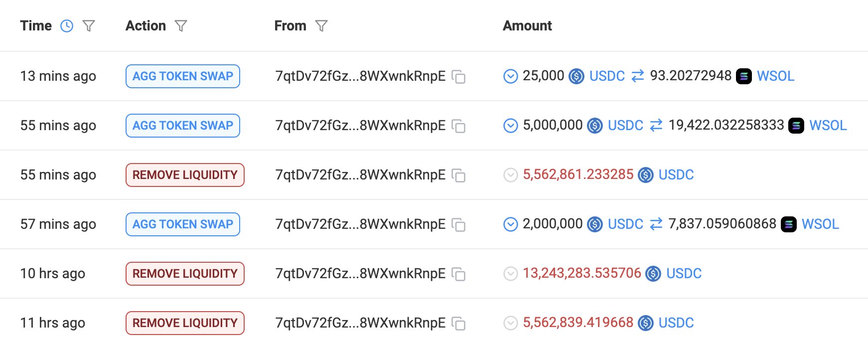Image resolution: width=868 pixels, height=347 pixels.
Task: Click the address in the 55 mins swap row
Action: pyautogui.click(x=360, y=126)
